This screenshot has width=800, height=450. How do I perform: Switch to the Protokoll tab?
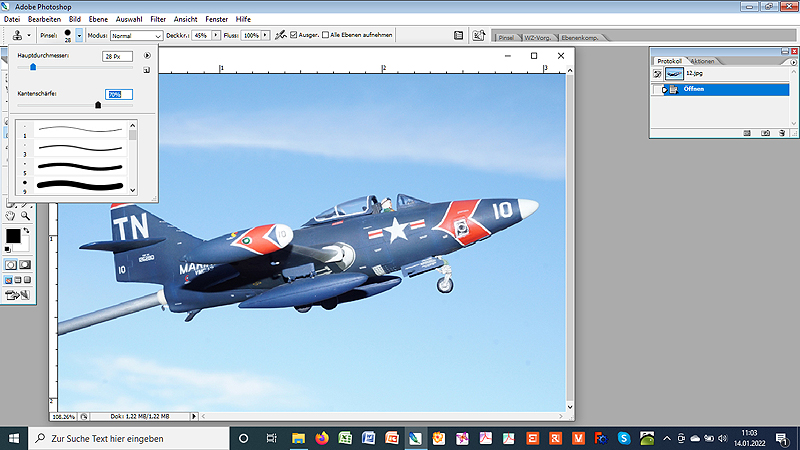pos(669,61)
